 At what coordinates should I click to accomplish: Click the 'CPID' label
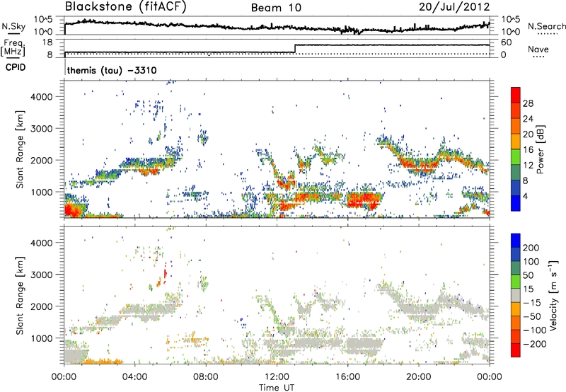pos(16,67)
